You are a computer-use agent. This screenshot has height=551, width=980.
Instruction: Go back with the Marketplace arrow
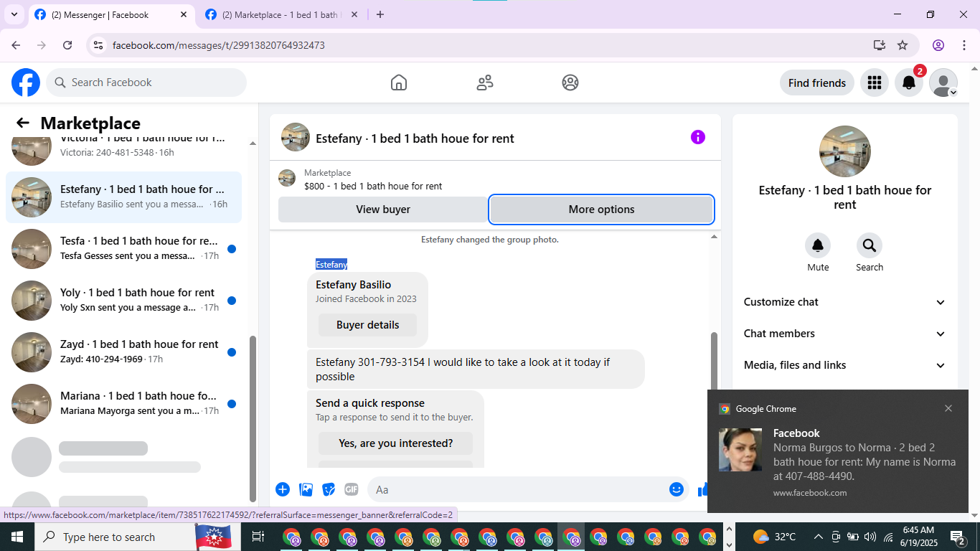23,123
